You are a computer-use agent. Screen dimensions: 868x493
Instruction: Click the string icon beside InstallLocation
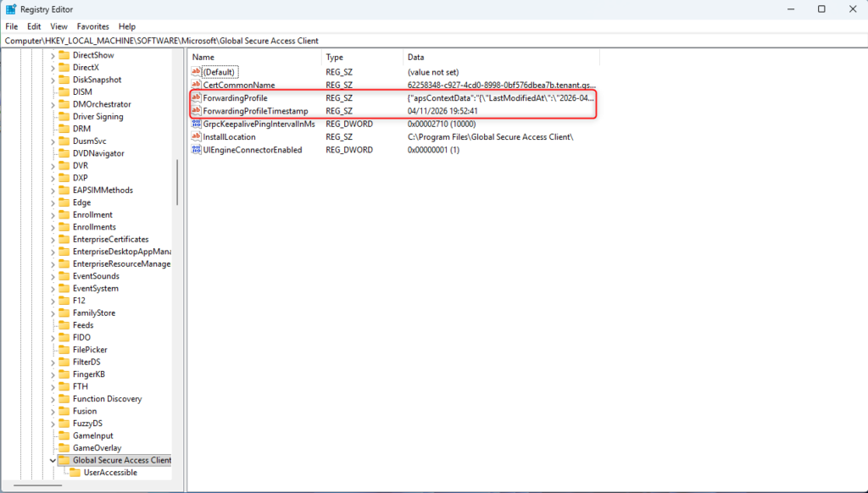(x=196, y=136)
